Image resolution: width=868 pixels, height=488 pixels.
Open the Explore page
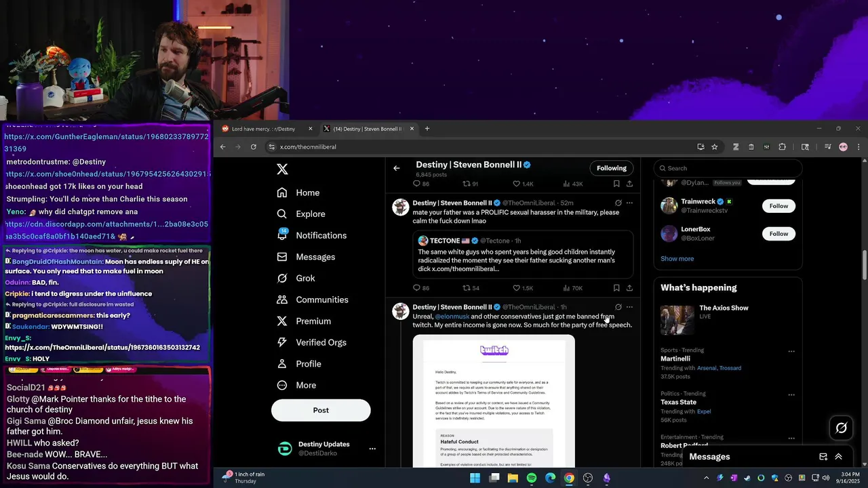click(x=301, y=213)
